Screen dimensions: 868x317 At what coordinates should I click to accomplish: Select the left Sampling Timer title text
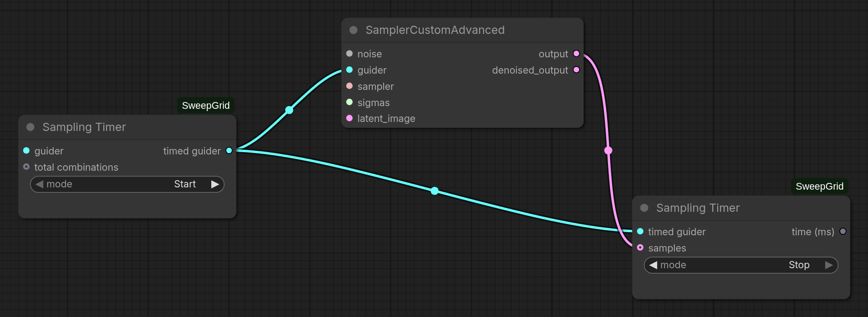pos(84,127)
